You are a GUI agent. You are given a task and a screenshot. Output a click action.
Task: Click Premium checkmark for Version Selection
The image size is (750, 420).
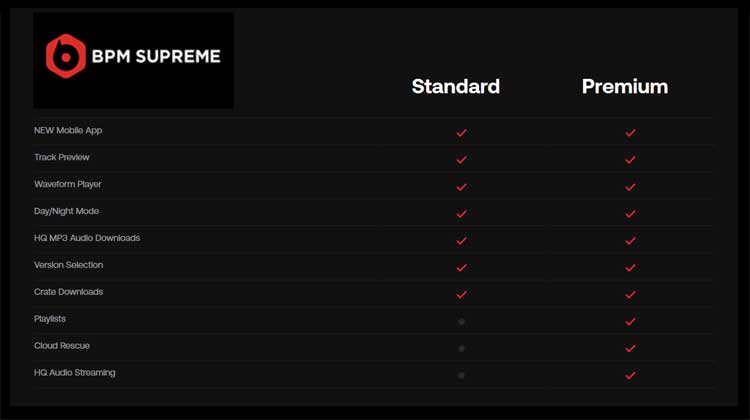630,267
